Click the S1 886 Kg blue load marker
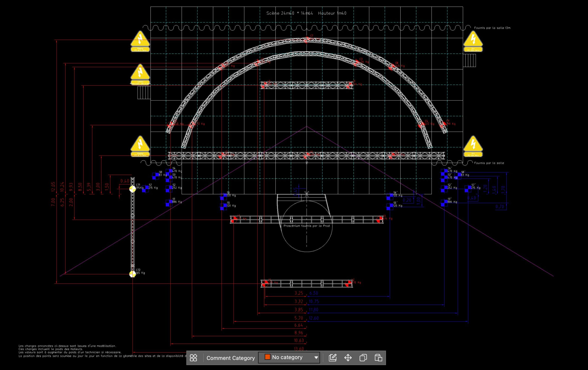This screenshot has width=588, height=370. click(169, 203)
